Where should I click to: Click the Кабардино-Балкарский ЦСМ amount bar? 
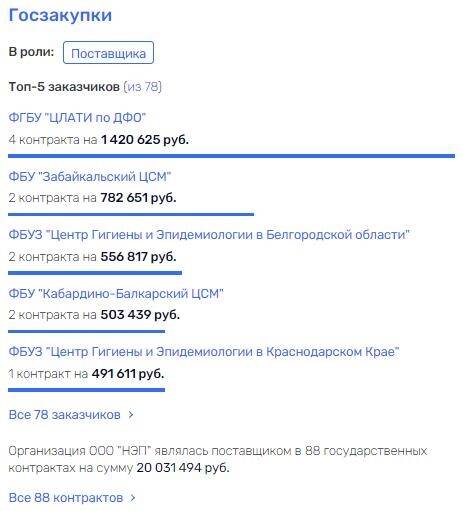(87, 331)
